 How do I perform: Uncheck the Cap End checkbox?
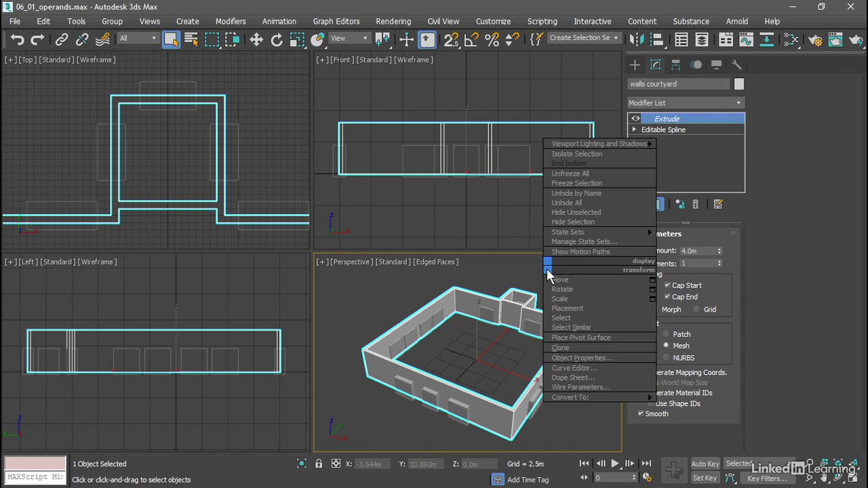pos(667,297)
